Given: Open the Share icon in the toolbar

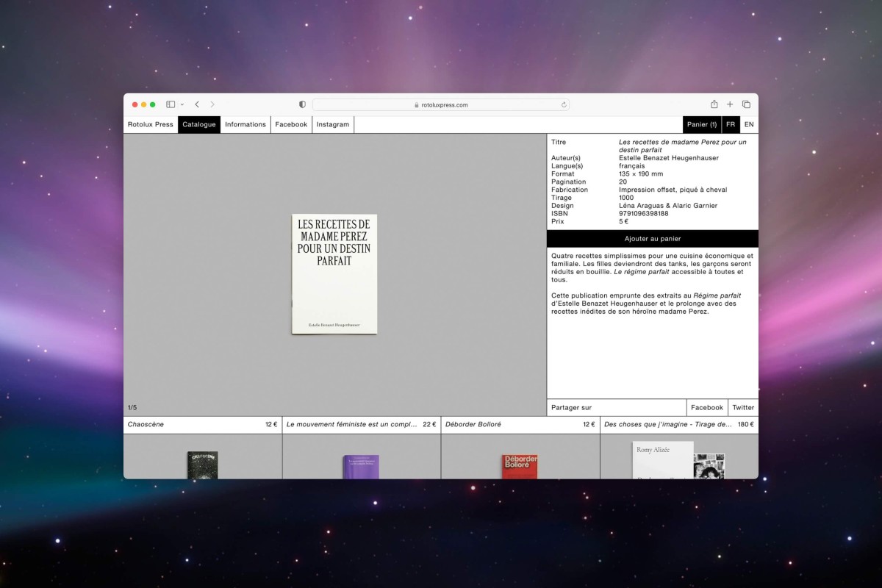Looking at the screenshot, I should click(714, 104).
